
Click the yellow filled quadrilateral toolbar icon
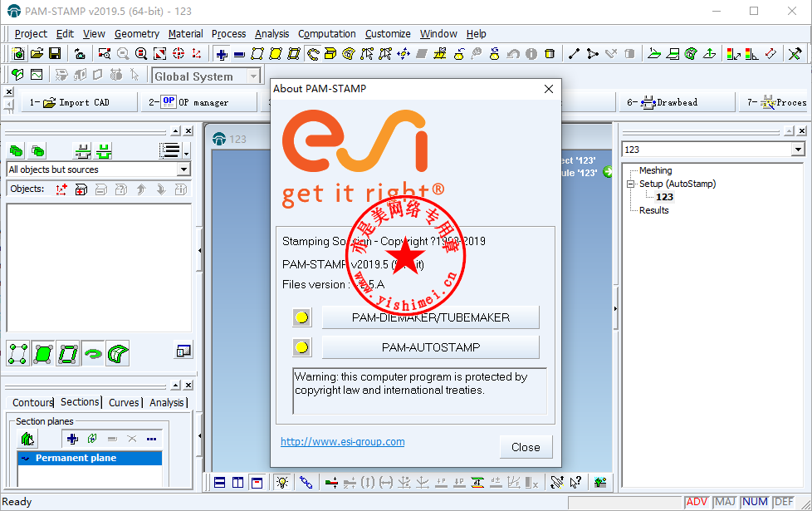coord(276,54)
